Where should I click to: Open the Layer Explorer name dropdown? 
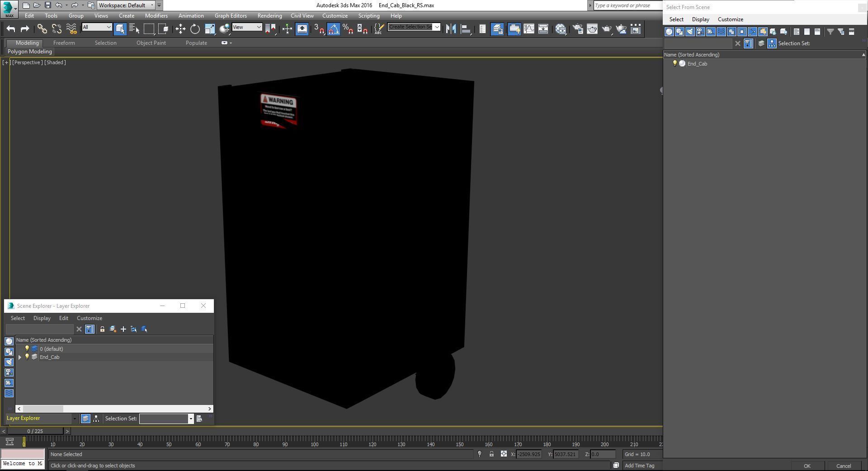(75, 419)
